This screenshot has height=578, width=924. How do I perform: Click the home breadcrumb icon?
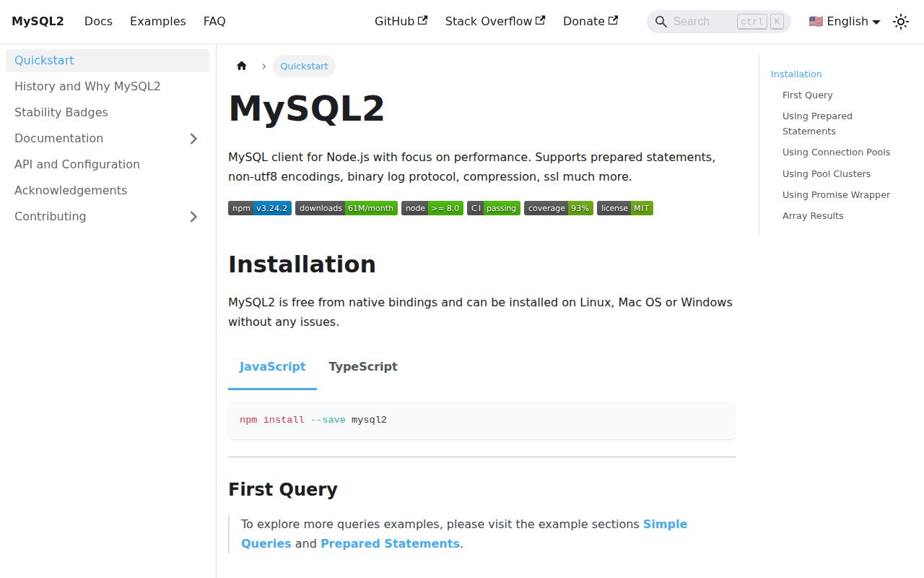(x=242, y=66)
